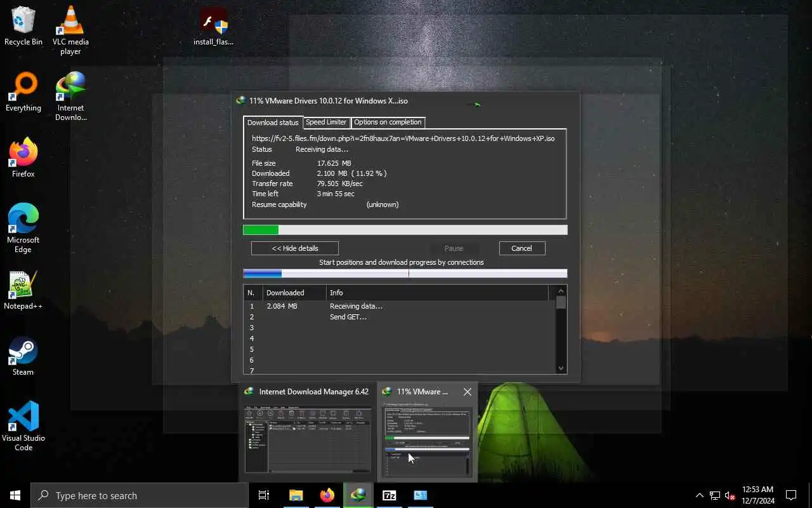Show hidden system tray icons
This screenshot has width=812, height=508.
700,495
